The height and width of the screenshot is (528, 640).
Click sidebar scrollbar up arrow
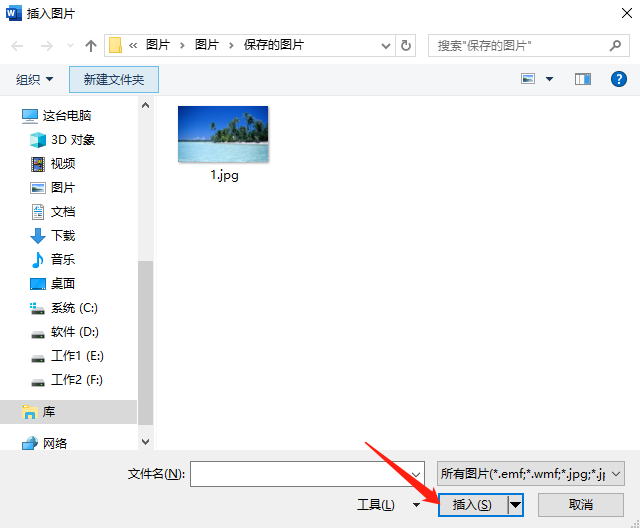[145, 105]
